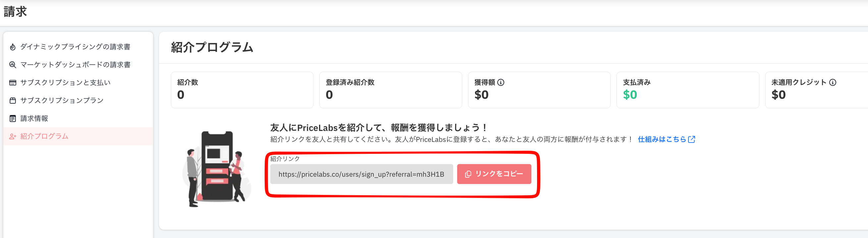Viewport: 868px width, 238px height.
Task: Click the magnifier chart icon for マーケットダッシュボード
Action: [x=13, y=65]
